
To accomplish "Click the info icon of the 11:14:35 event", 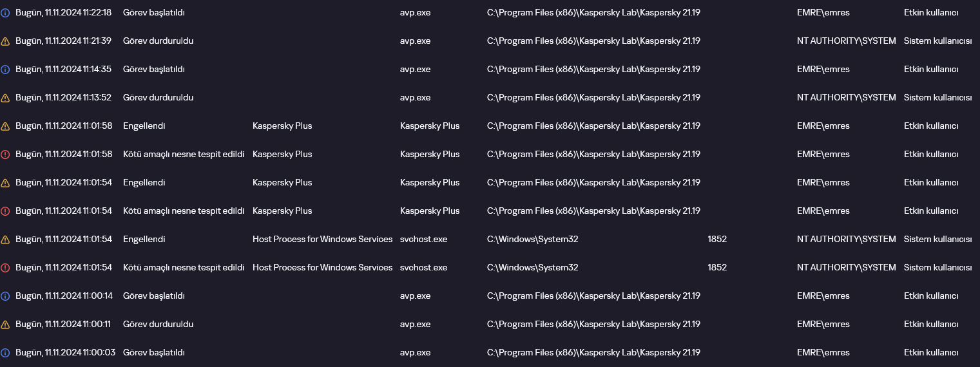I will click(x=5, y=70).
